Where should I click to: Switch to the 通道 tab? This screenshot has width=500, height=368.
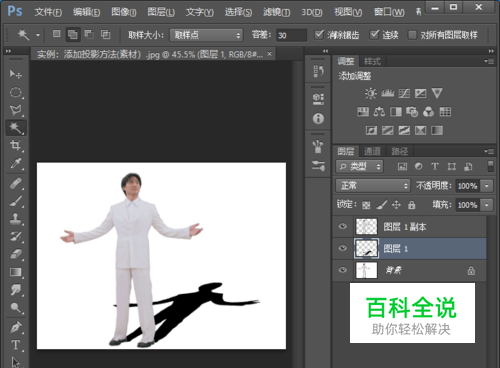(372, 151)
